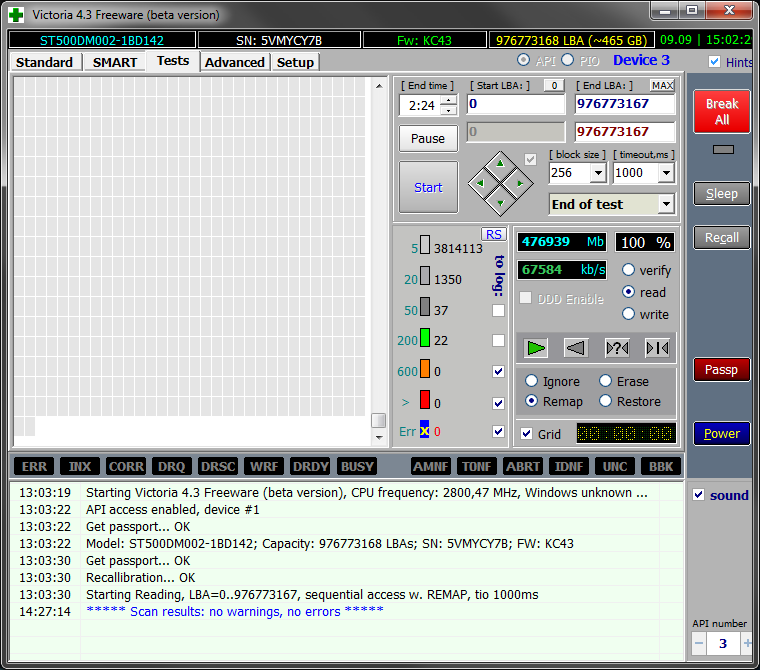Viewport: 760px width, 670px height.
Task: Open the timeout ms dropdown
Action: (666, 173)
